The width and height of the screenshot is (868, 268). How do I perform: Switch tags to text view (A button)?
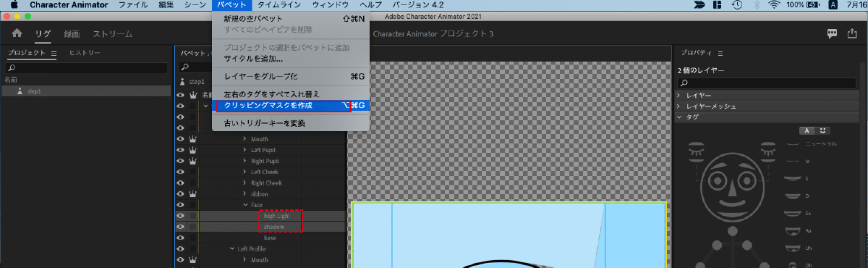tap(807, 130)
